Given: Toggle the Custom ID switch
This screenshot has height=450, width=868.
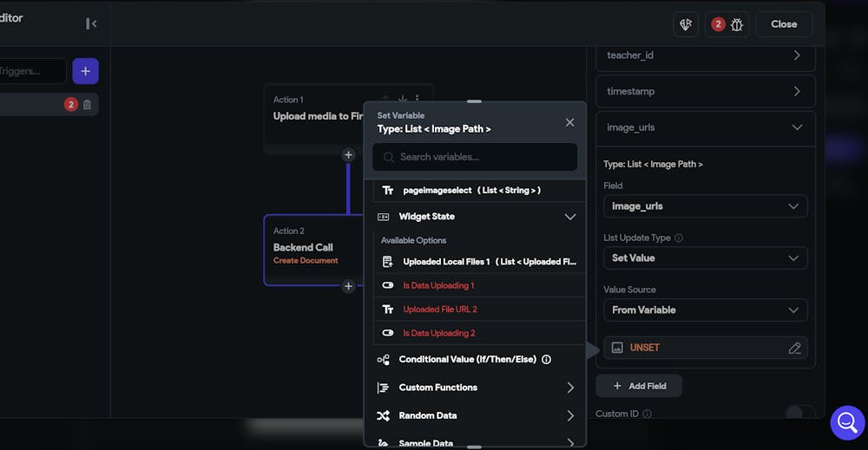Looking at the screenshot, I should click(799, 414).
